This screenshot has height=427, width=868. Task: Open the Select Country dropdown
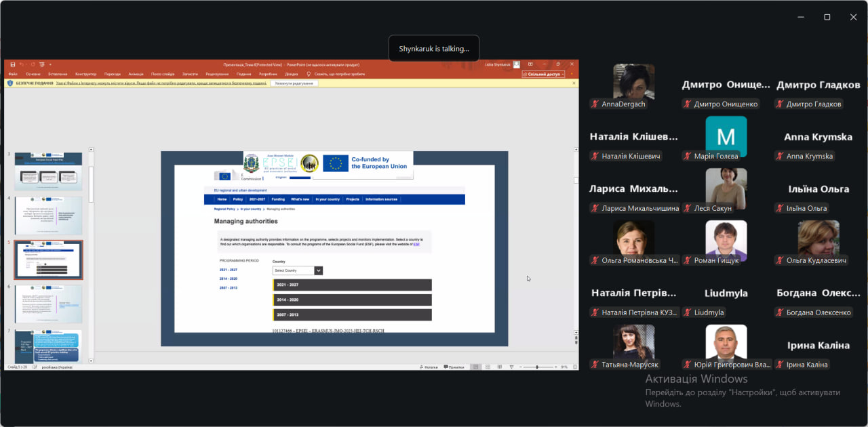298,270
